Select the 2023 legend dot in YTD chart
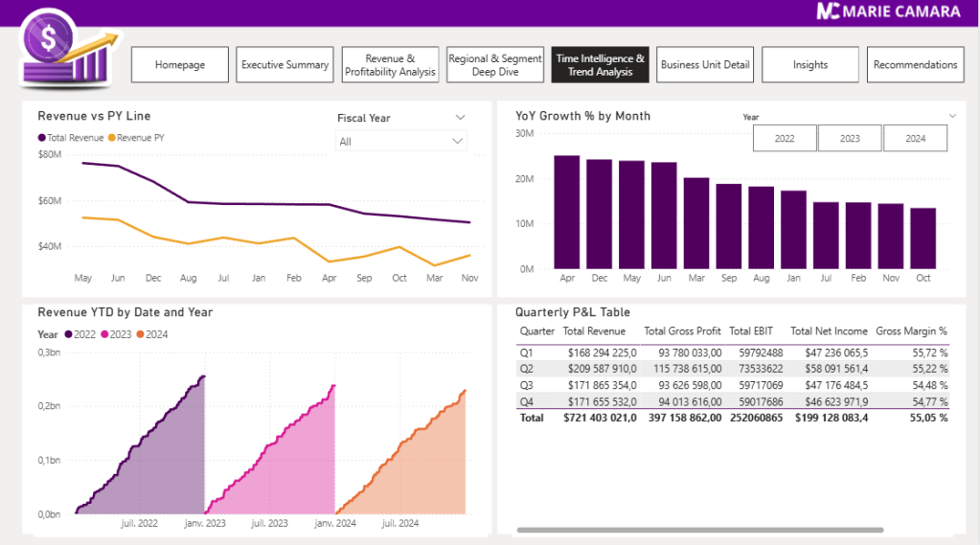Viewport: 980px width, 545px height. point(105,334)
